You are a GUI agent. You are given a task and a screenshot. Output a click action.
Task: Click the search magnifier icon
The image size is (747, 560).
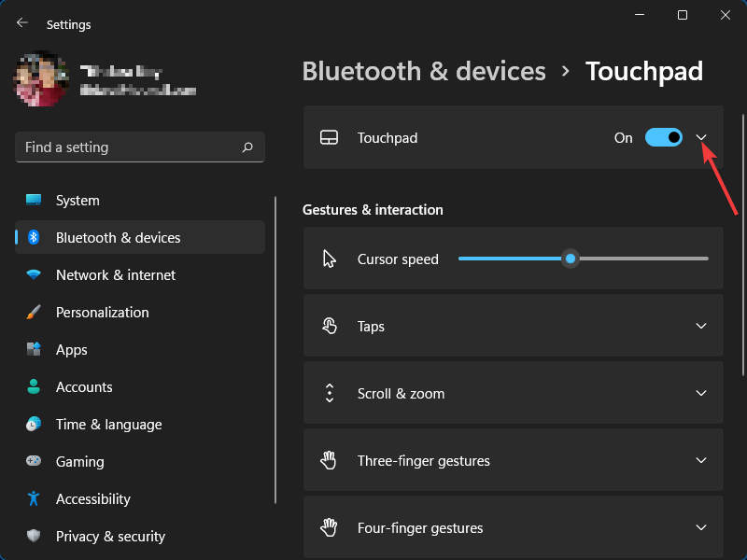coord(247,147)
